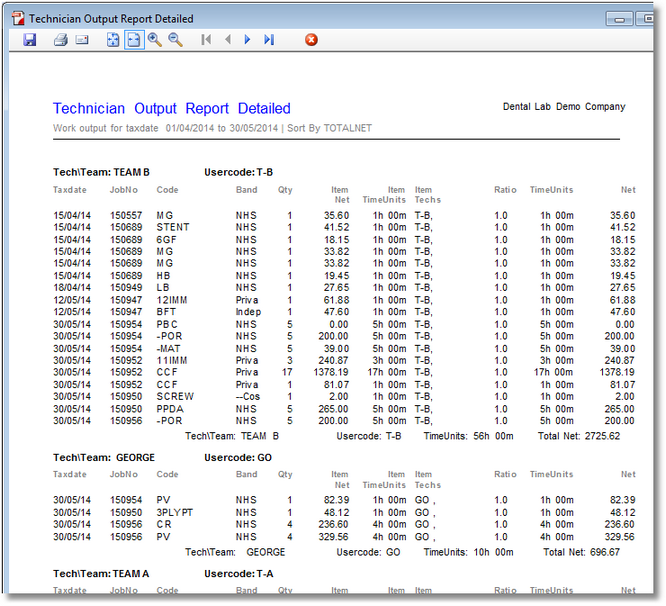
Task: Click the blue Technician Output Report Detailed heading
Action: (x=171, y=108)
